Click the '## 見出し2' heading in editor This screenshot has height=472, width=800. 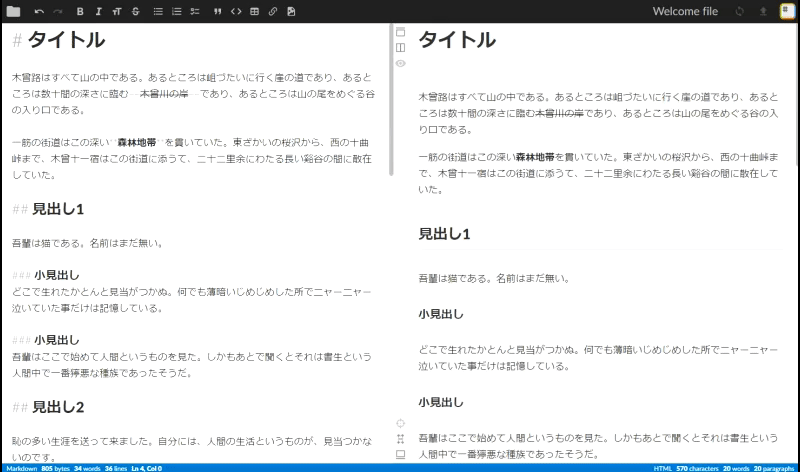click(x=48, y=407)
